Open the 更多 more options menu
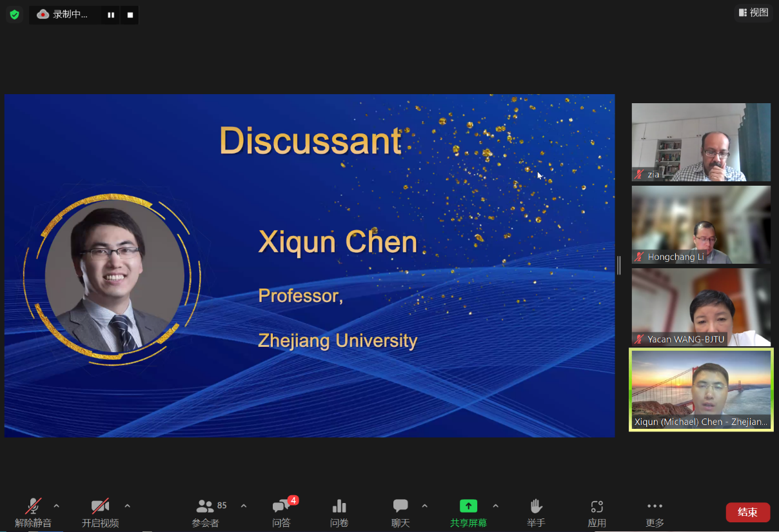 tap(655, 513)
